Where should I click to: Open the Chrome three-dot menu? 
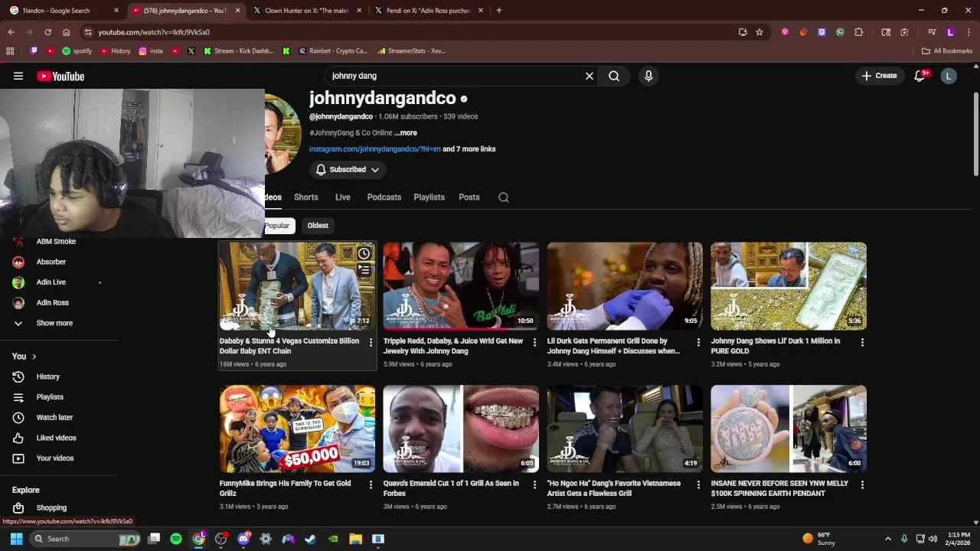click(969, 32)
